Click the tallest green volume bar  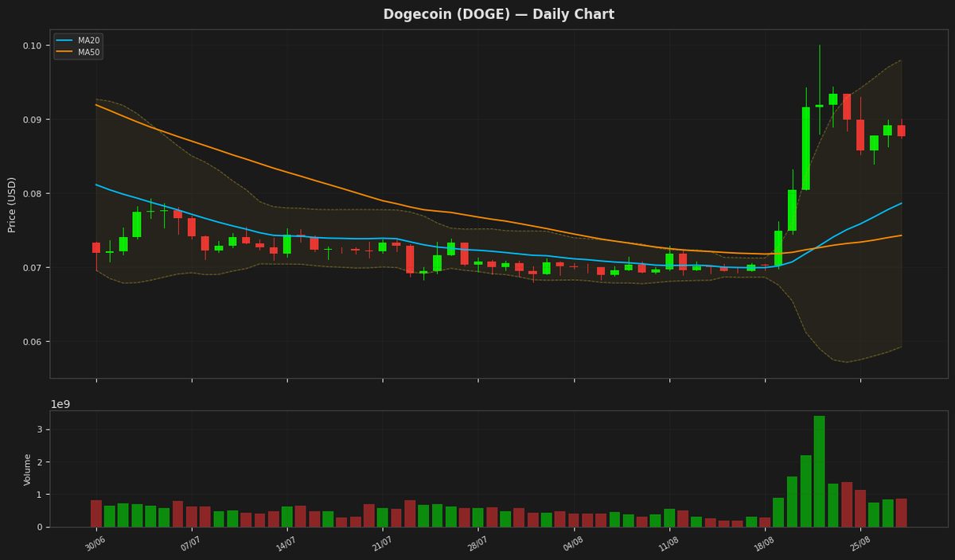coord(820,471)
